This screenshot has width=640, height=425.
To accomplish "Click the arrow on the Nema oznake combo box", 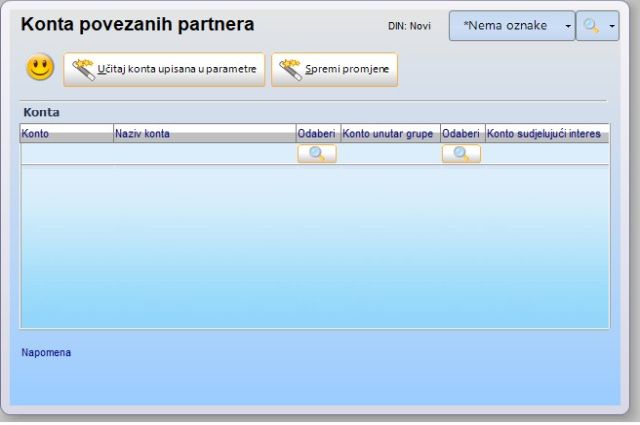I will click(x=567, y=26).
